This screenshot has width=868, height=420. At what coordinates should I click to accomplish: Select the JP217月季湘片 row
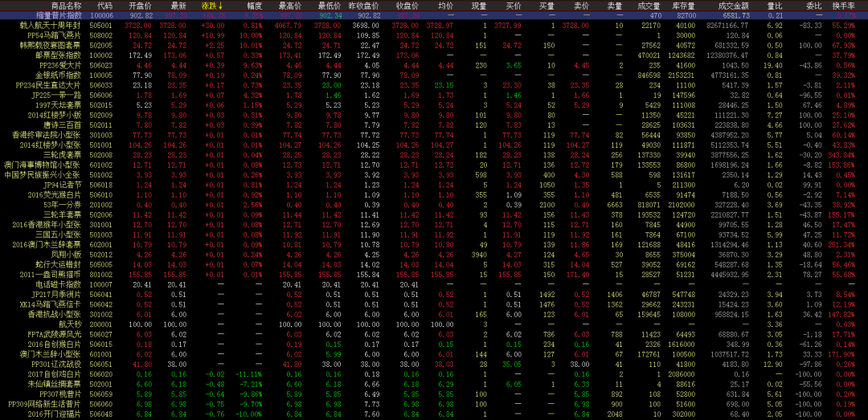434,295
